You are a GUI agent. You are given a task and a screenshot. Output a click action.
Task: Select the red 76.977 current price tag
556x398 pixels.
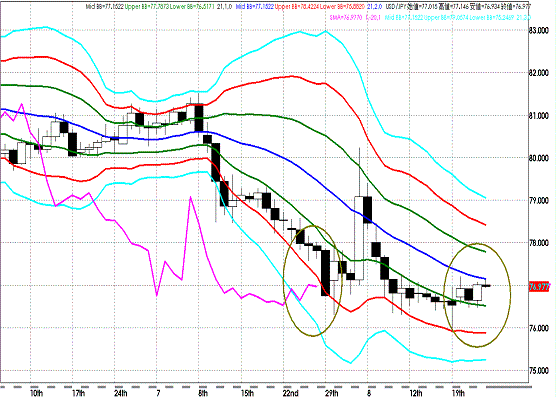tap(540, 287)
